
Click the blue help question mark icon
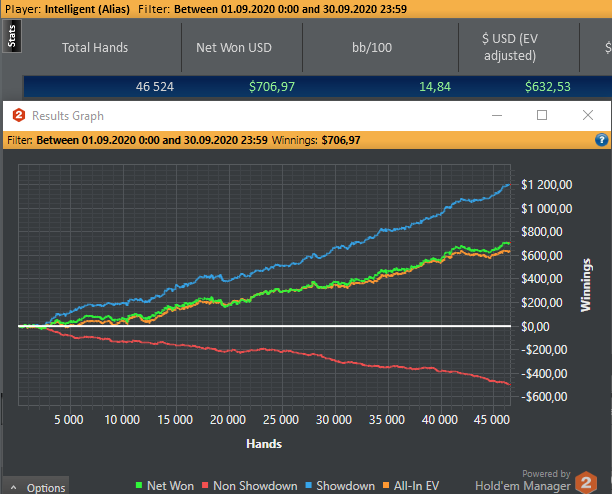(x=601, y=140)
